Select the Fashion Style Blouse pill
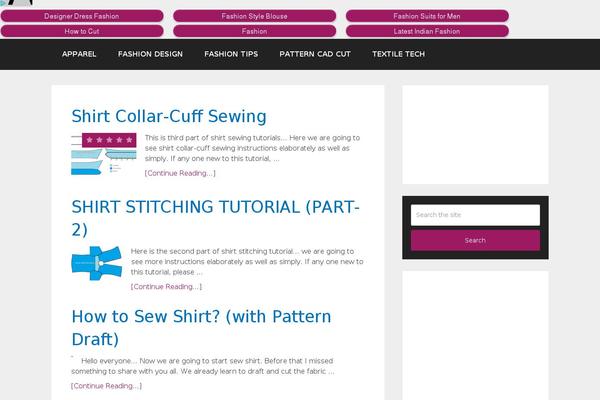Screen dimensions: 600x400 click(254, 16)
